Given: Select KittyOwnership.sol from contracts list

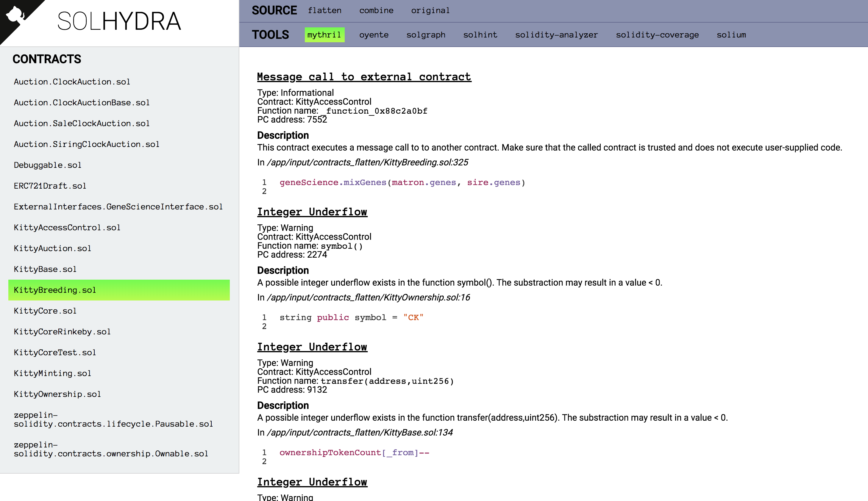Looking at the screenshot, I should 57,394.
